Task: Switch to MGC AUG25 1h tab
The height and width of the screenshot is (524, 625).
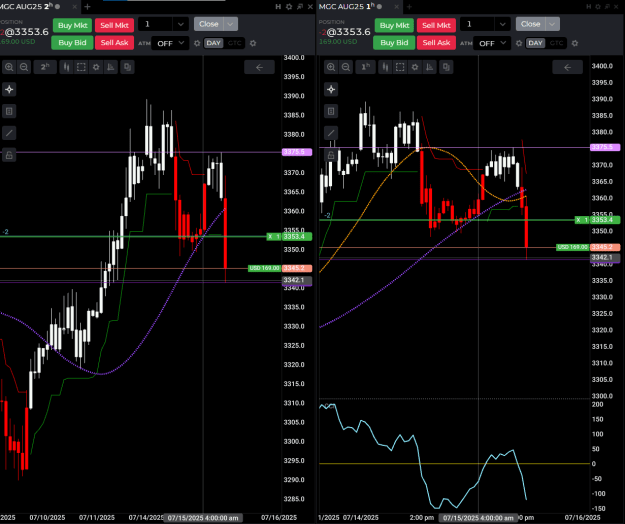Action: (347, 6)
